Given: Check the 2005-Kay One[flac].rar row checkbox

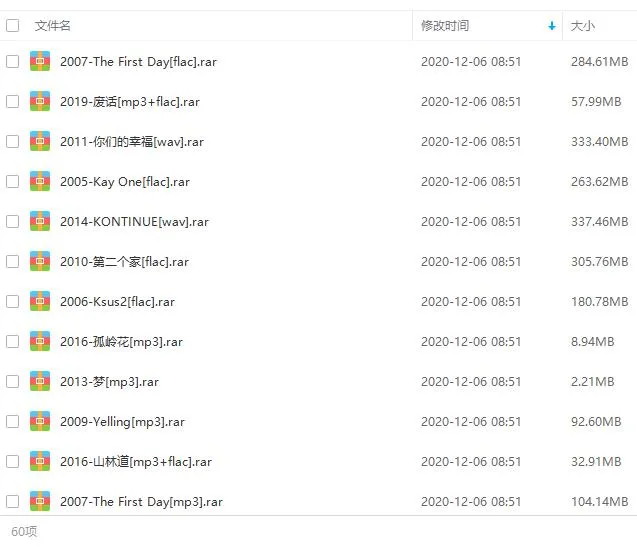Looking at the screenshot, I should [x=13, y=181].
